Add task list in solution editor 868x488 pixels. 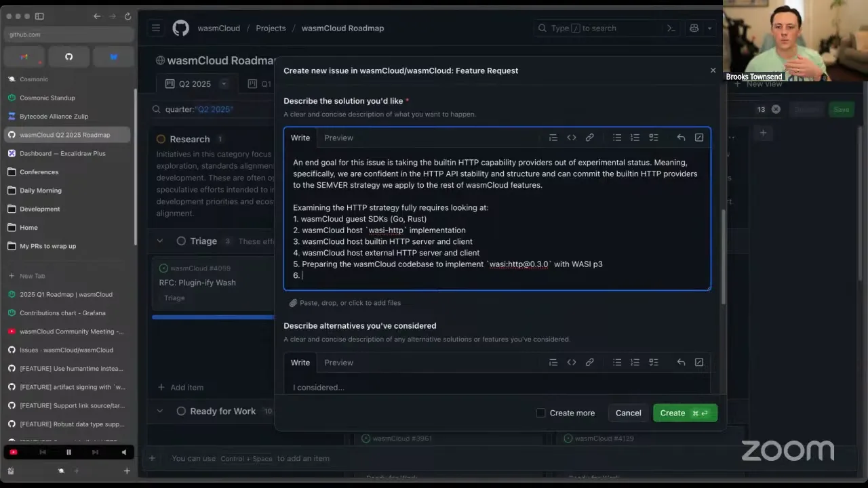coord(654,138)
